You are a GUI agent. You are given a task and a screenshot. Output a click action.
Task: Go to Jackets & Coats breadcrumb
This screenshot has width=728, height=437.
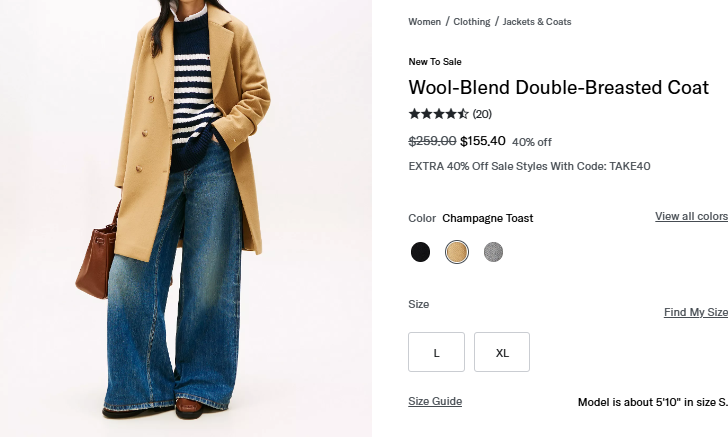pos(537,21)
